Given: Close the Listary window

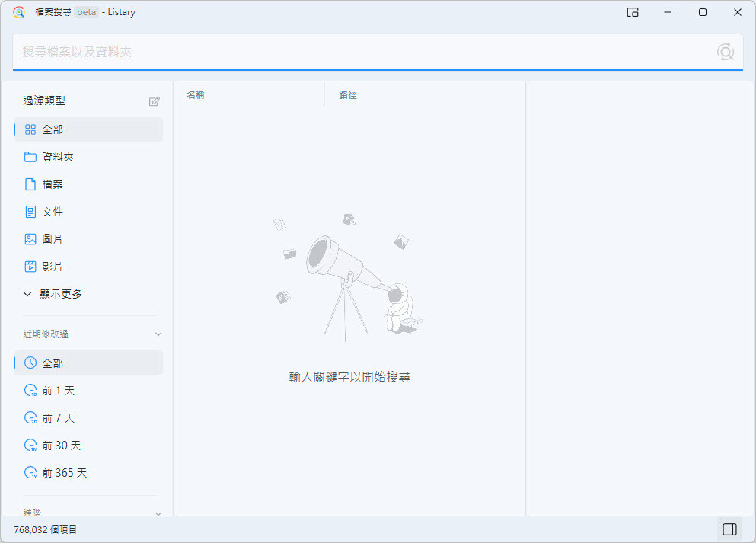Looking at the screenshot, I should click(x=738, y=12).
